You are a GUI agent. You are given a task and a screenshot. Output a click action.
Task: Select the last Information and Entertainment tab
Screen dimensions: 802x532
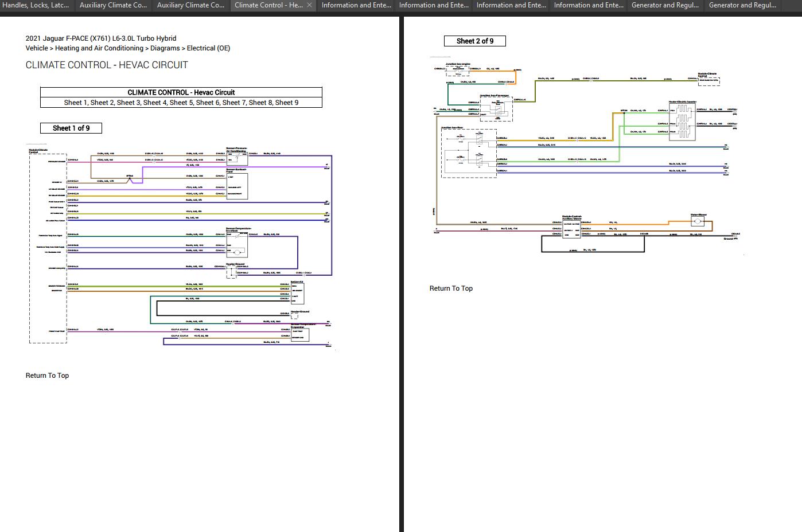tap(589, 5)
